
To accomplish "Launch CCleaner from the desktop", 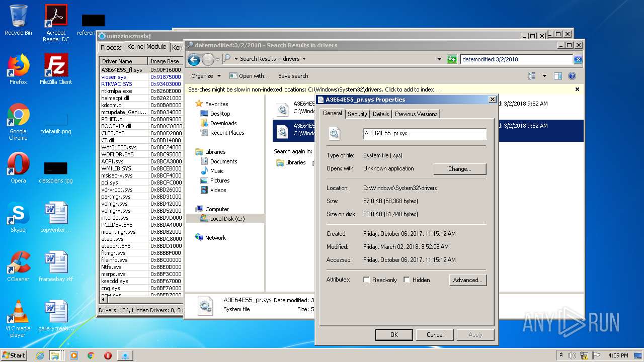I will pos(18,266).
